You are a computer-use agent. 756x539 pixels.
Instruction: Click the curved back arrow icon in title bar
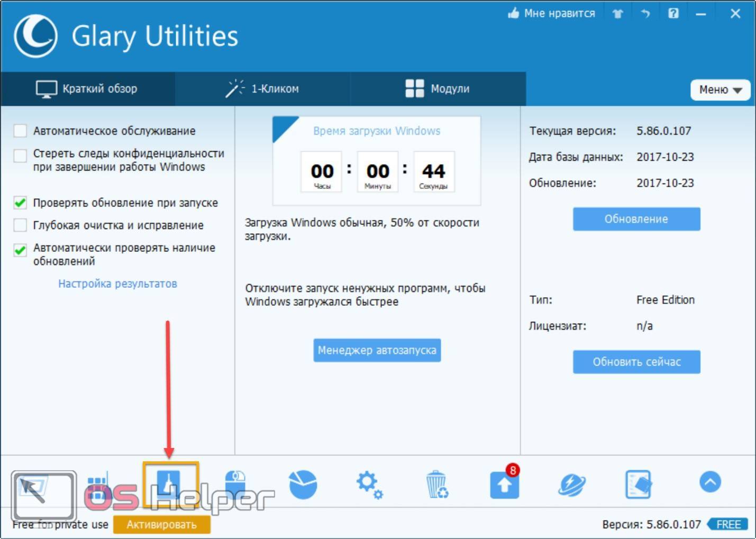point(645,14)
